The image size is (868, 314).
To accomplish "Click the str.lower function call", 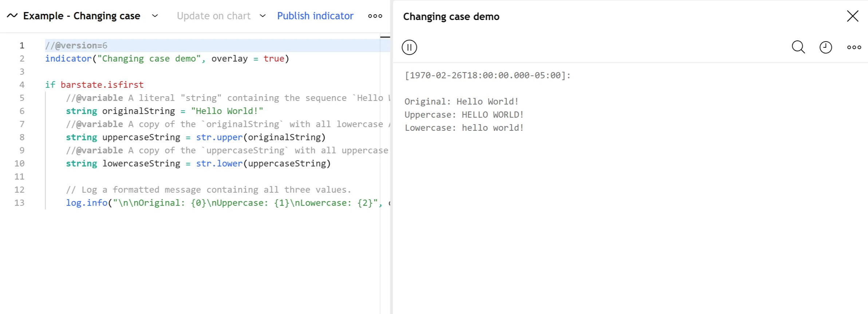I will (219, 164).
